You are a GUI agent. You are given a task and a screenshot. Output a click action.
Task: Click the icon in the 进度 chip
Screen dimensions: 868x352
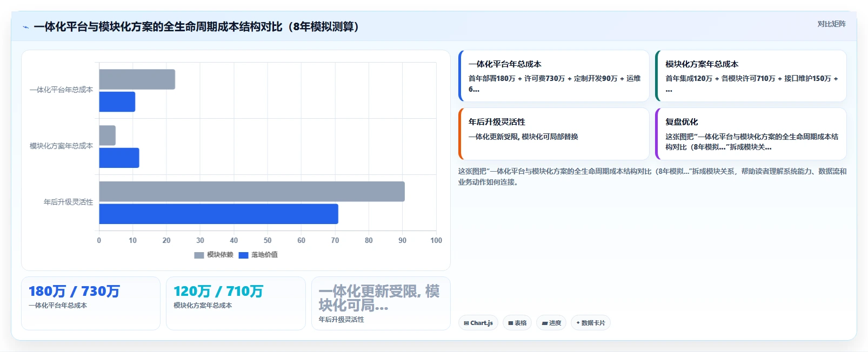point(545,323)
